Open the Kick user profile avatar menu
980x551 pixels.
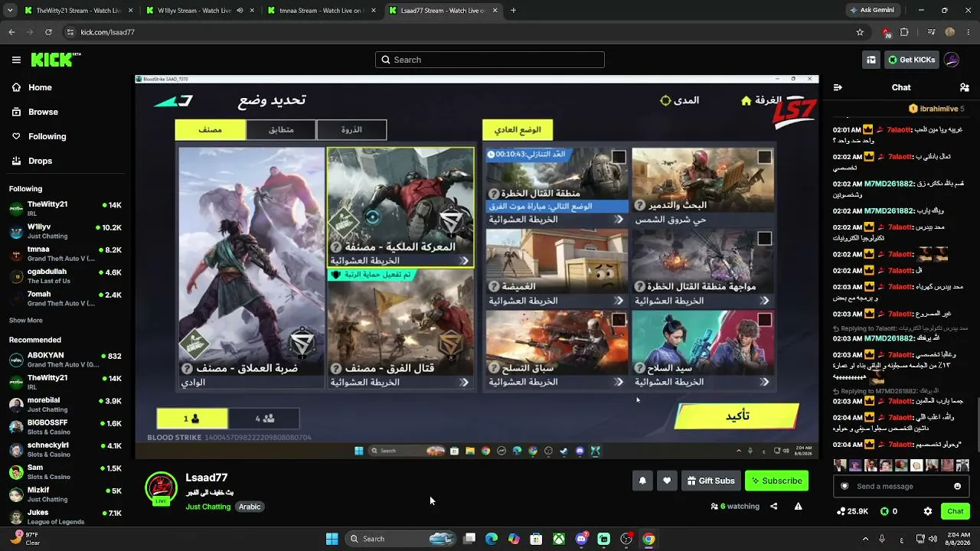[x=952, y=60]
